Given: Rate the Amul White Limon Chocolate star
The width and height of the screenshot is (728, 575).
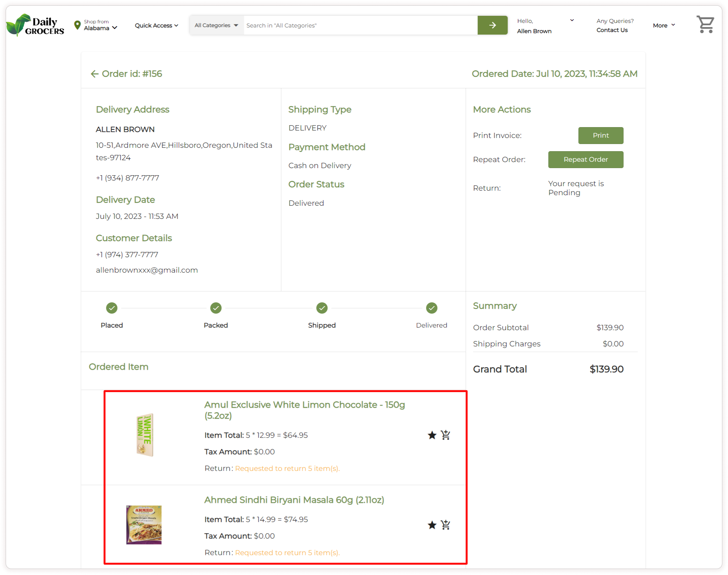Looking at the screenshot, I should pyautogui.click(x=432, y=435).
